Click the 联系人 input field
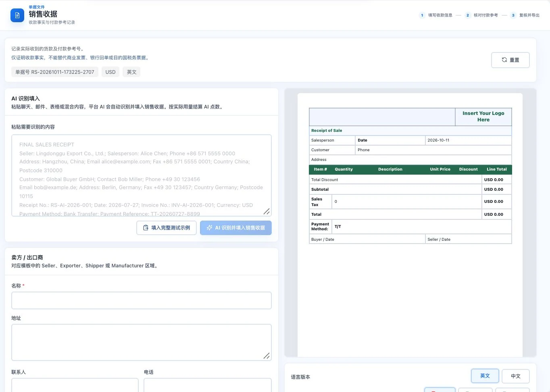The width and height of the screenshot is (550, 392). pos(75,385)
